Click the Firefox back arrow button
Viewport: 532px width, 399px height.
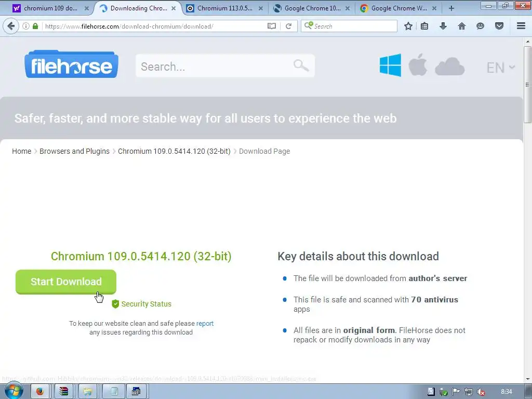[x=11, y=26]
